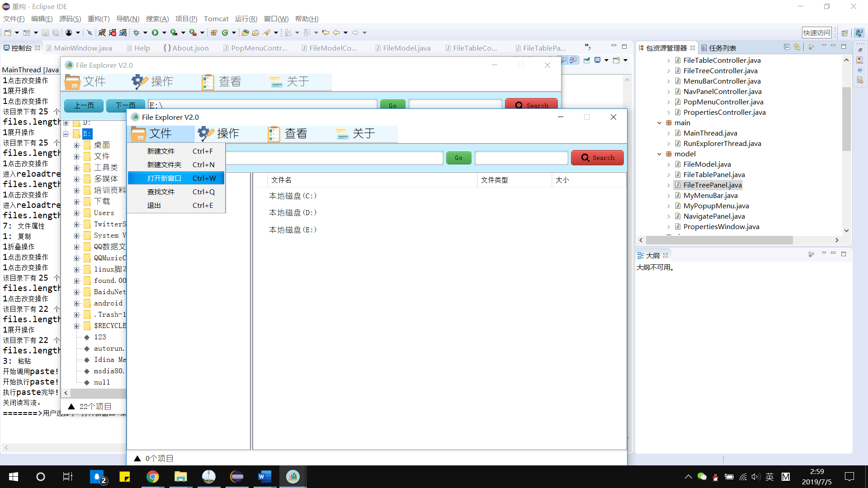Stop Tomcat using the red cat icon

(113, 33)
